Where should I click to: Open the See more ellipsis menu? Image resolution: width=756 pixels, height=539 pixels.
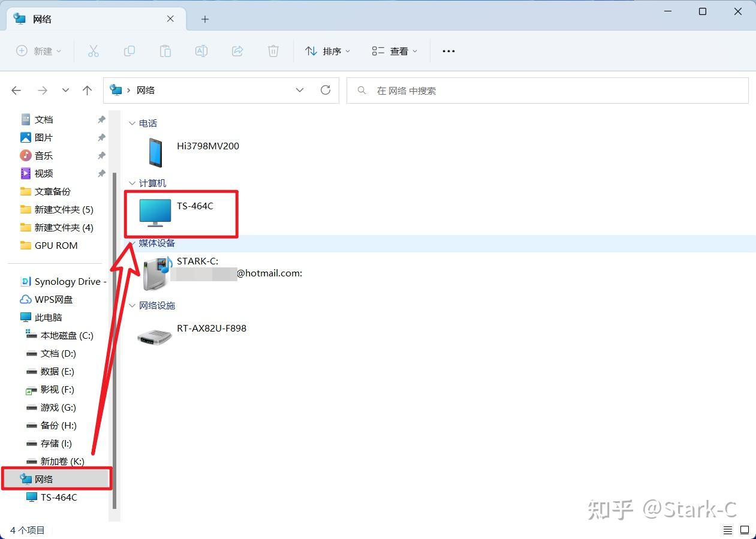coord(448,51)
